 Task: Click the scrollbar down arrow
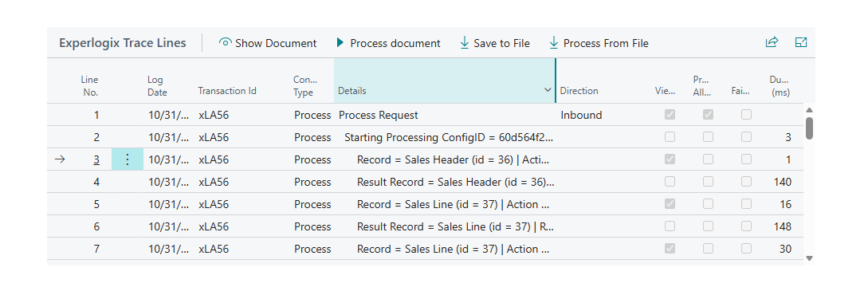(x=809, y=258)
